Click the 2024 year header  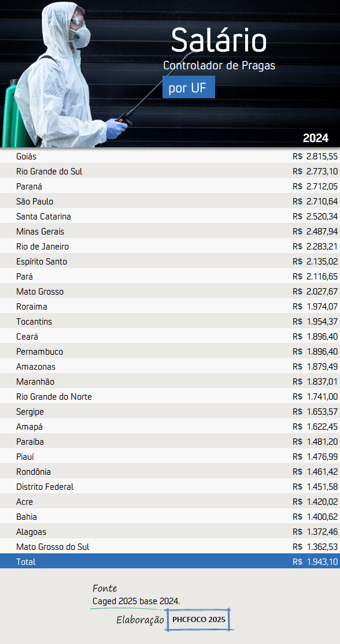[x=316, y=138]
